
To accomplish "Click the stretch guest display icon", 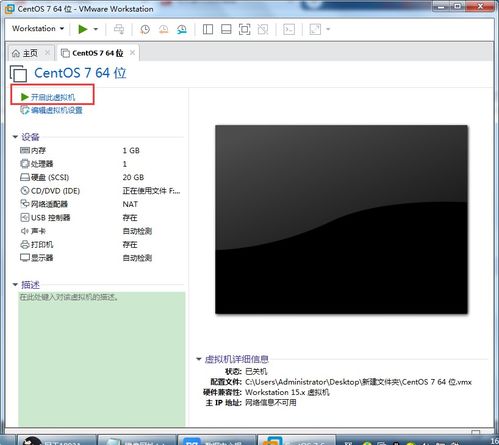I will pos(315,29).
